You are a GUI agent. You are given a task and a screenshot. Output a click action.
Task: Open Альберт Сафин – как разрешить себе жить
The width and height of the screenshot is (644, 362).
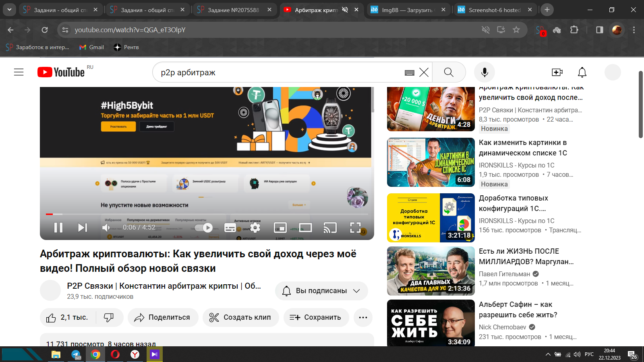click(518, 310)
